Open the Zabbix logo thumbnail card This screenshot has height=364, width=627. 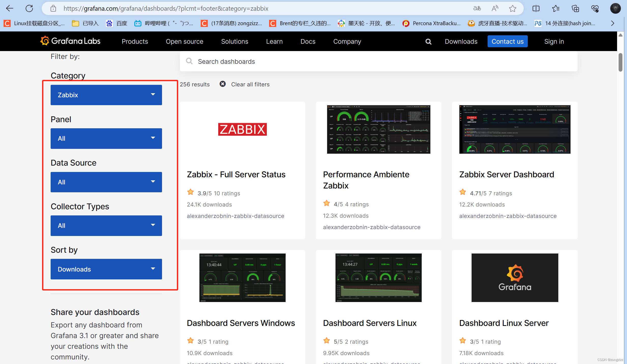[242, 129]
